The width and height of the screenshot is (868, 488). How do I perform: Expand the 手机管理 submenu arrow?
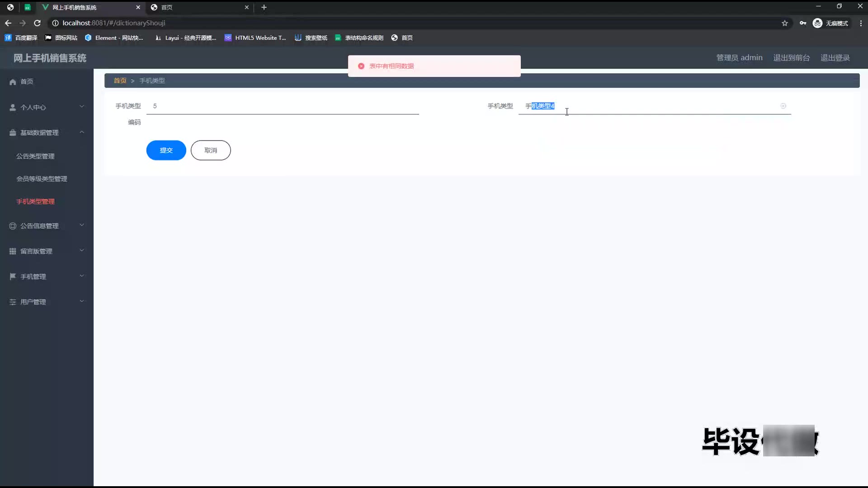click(82, 276)
